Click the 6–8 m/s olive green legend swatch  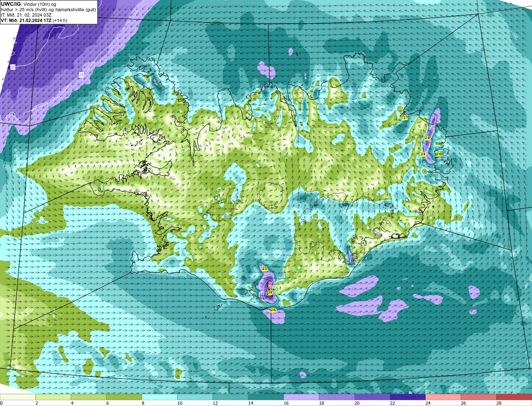pos(124,397)
